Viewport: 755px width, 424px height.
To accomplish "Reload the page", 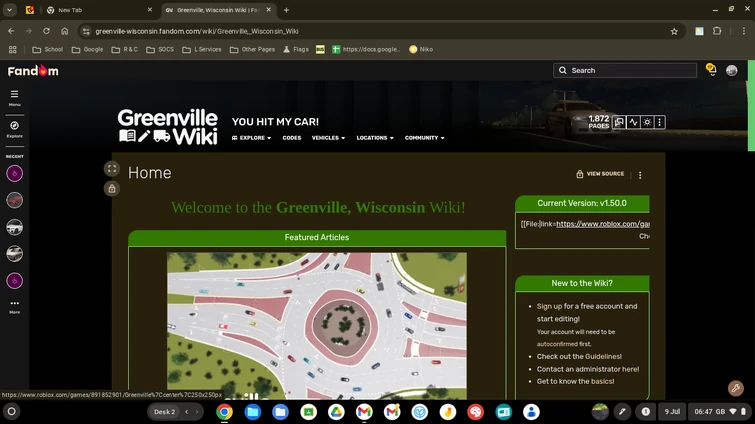I will pos(46,31).
